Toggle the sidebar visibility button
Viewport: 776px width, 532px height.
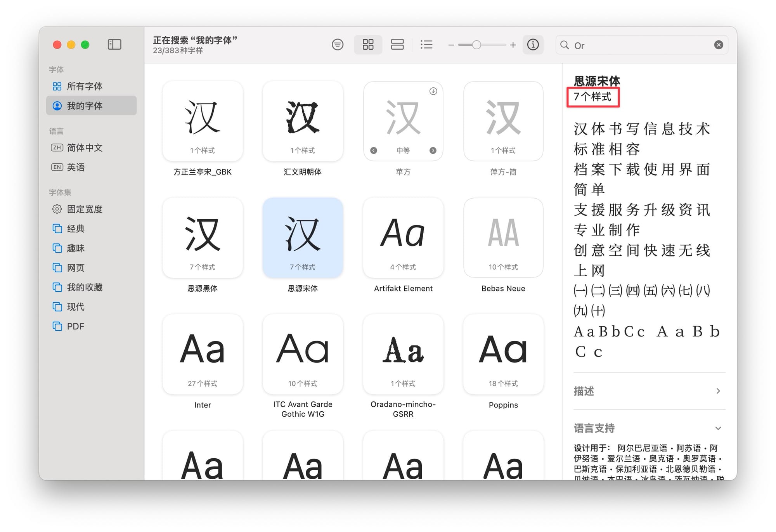114,45
